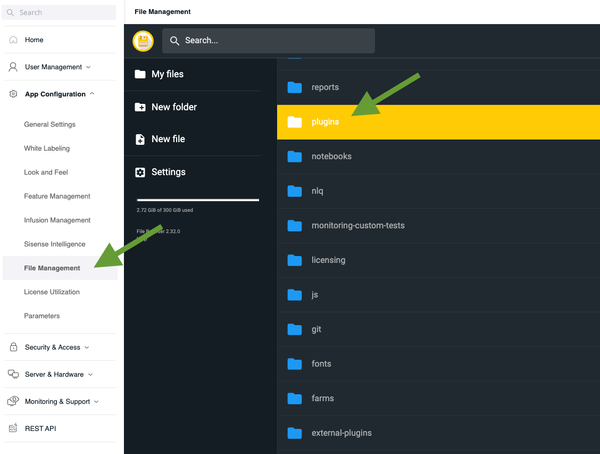Click the external-plugins folder icon
Image resolution: width=600 pixels, height=454 pixels.
(295, 433)
